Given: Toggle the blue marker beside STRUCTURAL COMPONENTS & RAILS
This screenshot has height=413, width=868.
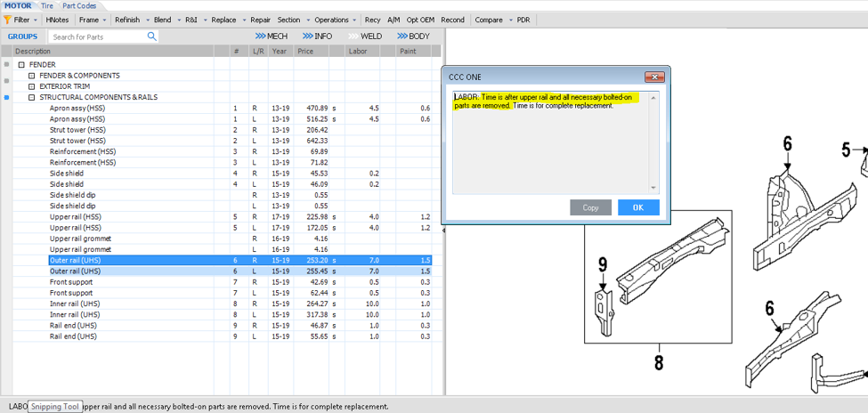Looking at the screenshot, I should tap(7, 97).
